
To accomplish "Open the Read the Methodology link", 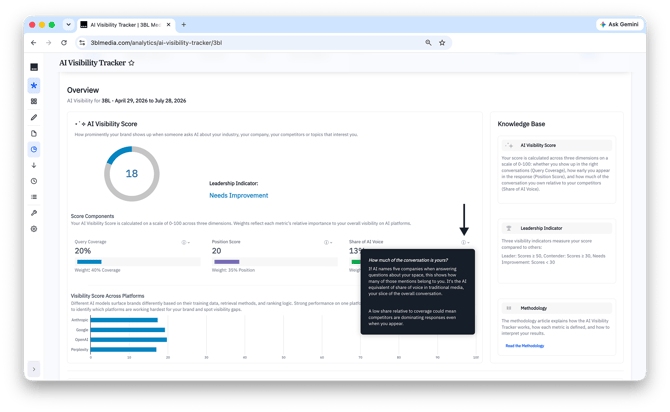I will 525,346.
